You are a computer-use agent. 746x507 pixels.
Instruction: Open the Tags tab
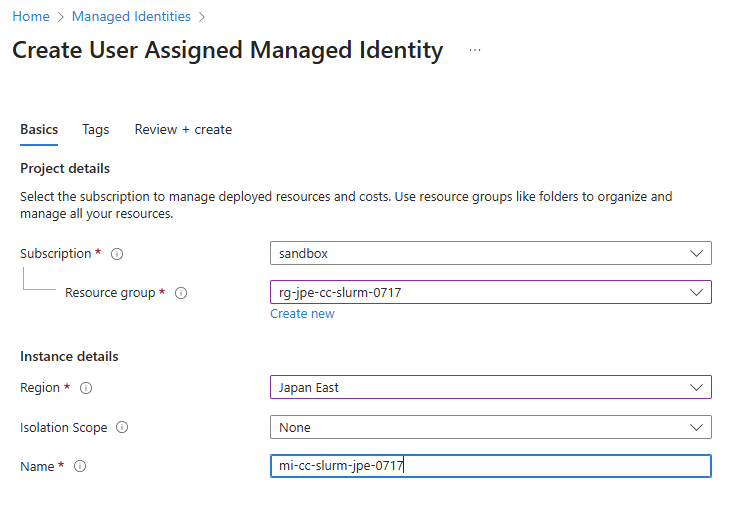click(96, 130)
